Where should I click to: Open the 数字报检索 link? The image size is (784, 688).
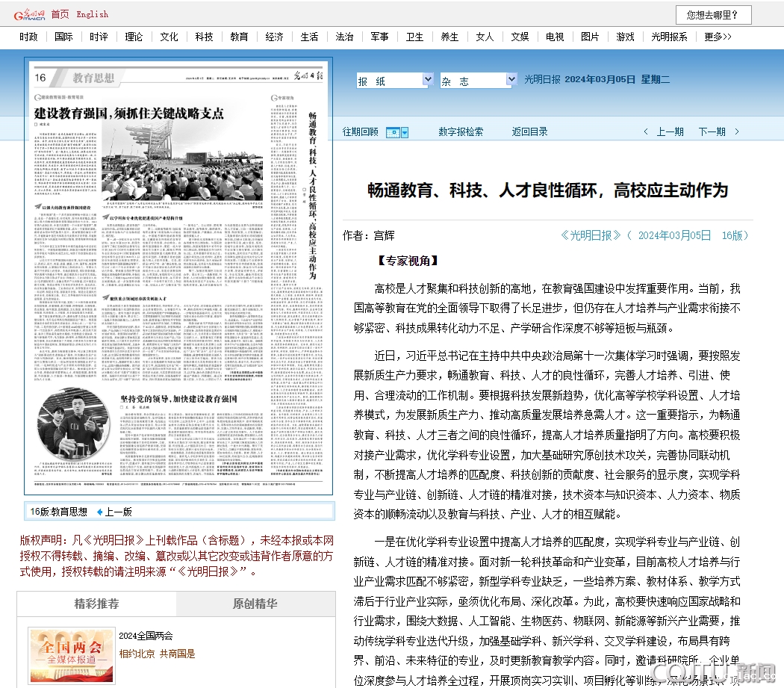coord(461,132)
